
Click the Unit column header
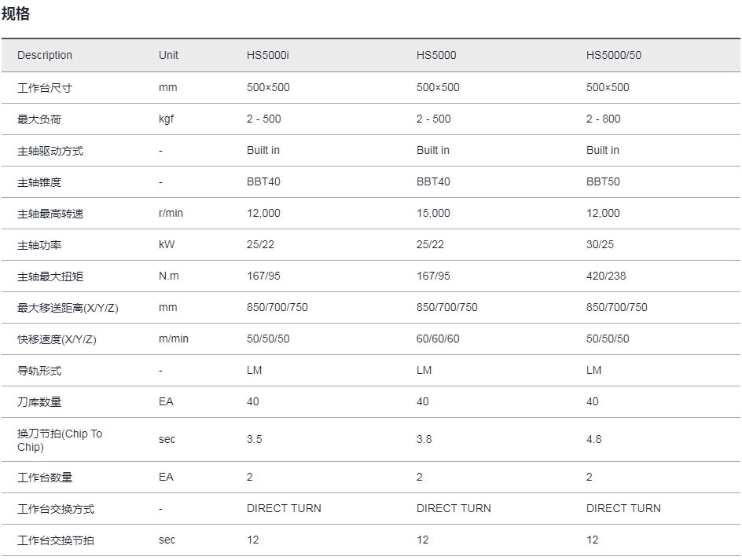click(x=168, y=55)
